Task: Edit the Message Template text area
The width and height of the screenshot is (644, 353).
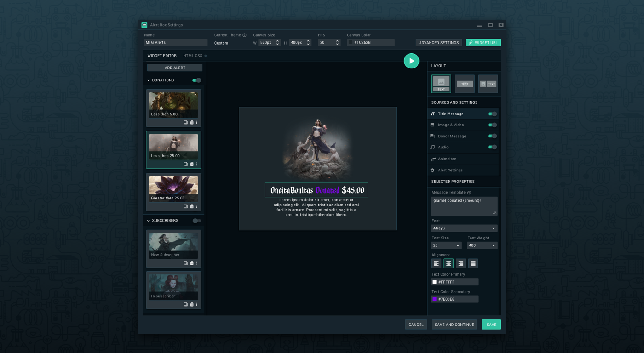Action: (x=464, y=206)
